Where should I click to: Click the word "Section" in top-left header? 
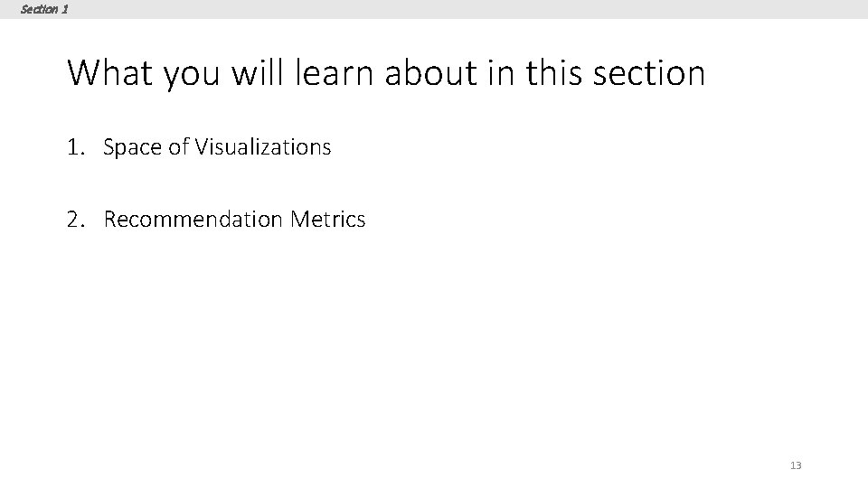tap(39, 9)
